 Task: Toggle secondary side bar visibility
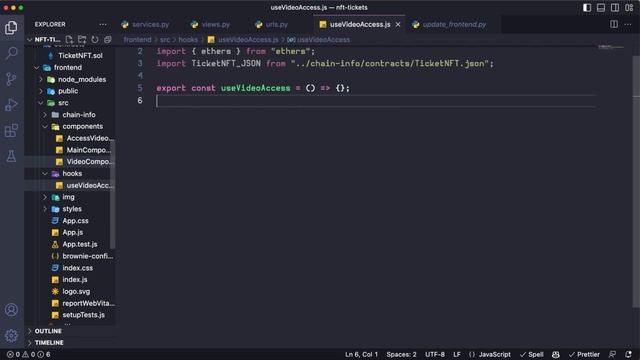615,7
